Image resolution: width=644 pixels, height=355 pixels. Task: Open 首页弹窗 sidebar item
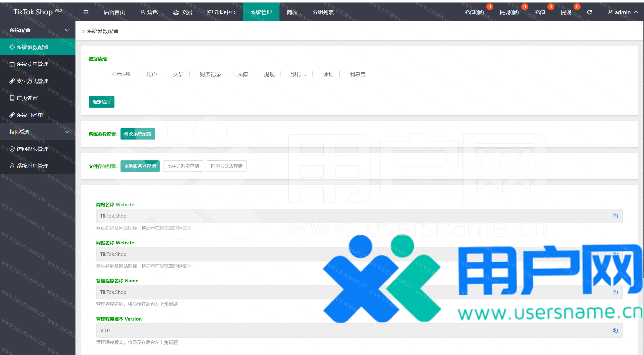click(27, 98)
